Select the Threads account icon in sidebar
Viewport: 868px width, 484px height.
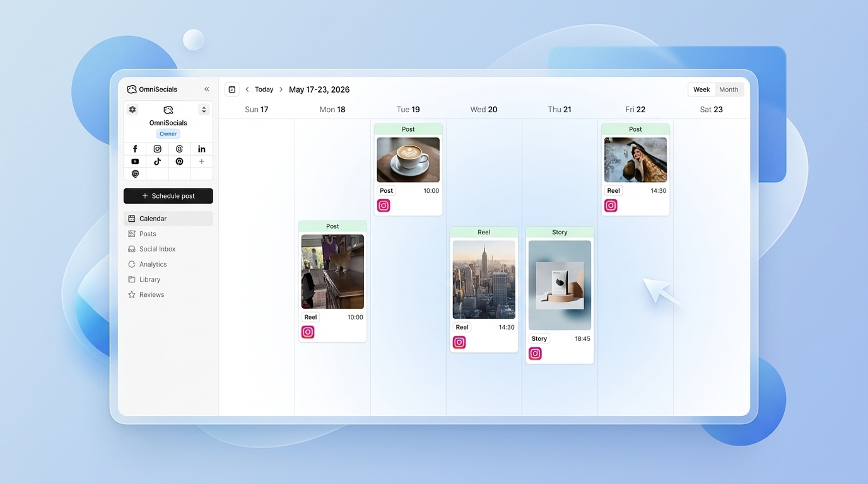click(180, 149)
